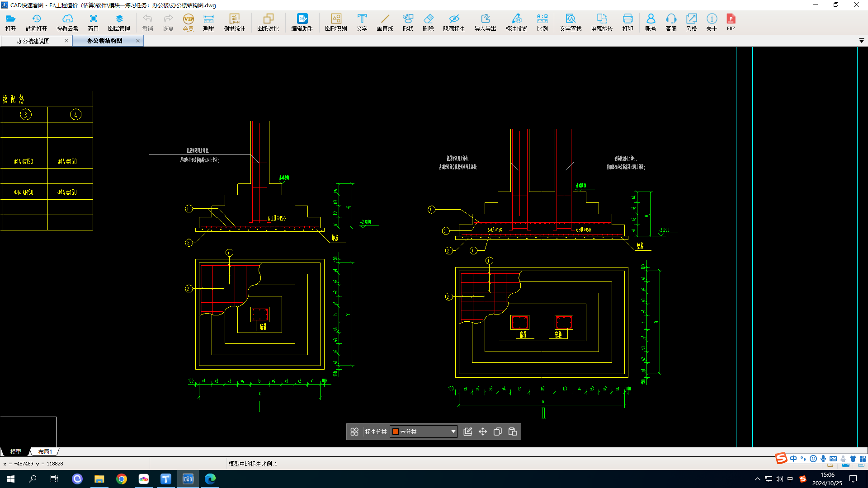Show recently opened files 最近打开

(36, 23)
